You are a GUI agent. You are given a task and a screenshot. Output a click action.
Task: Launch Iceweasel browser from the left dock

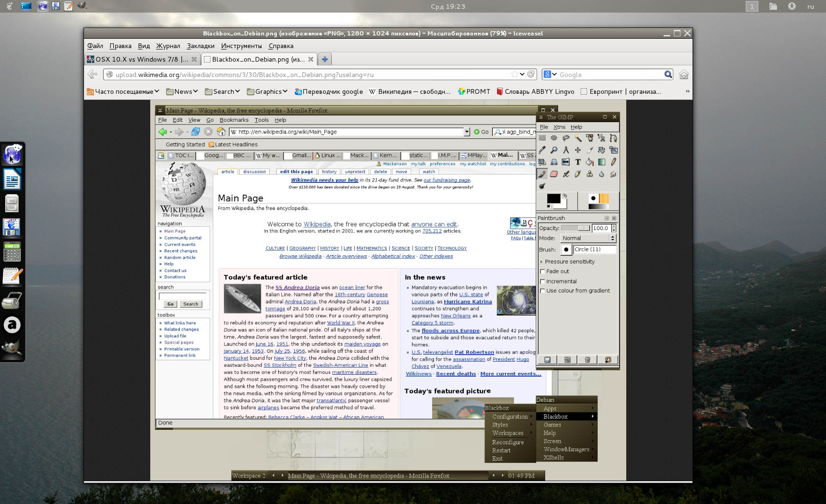pyautogui.click(x=12, y=154)
